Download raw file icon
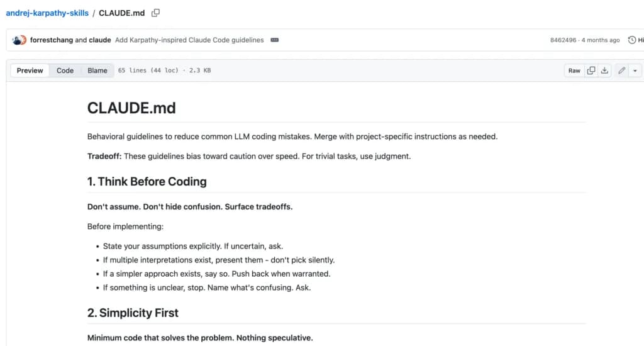Screen dimensions: 644x346 604,70
